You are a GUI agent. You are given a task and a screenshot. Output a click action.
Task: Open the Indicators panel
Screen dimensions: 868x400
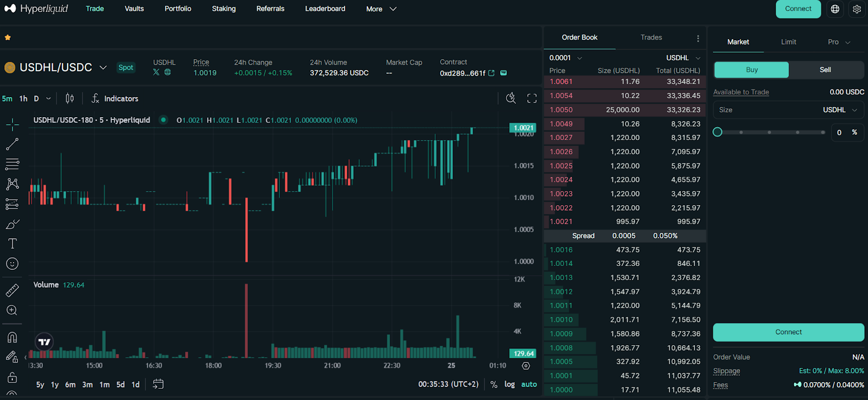[x=115, y=98]
